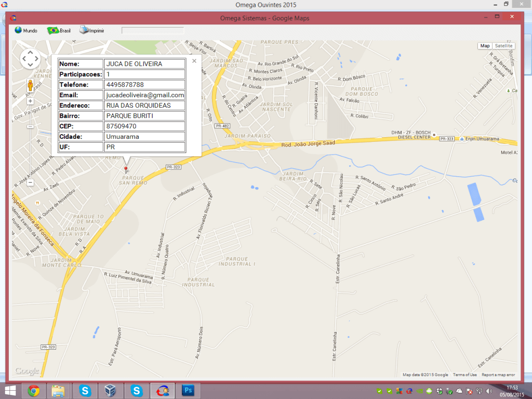
Task: Select the Map view type
Action: pyautogui.click(x=485, y=46)
